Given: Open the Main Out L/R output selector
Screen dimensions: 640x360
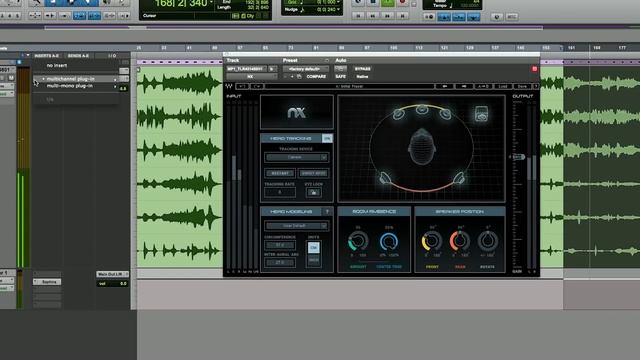Looking at the screenshot, I should [113, 274].
